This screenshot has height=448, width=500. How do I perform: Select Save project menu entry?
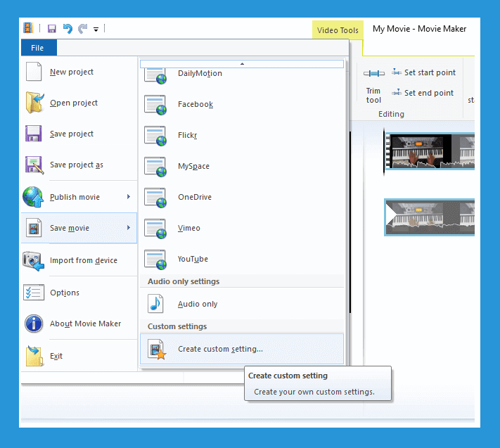click(79, 134)
